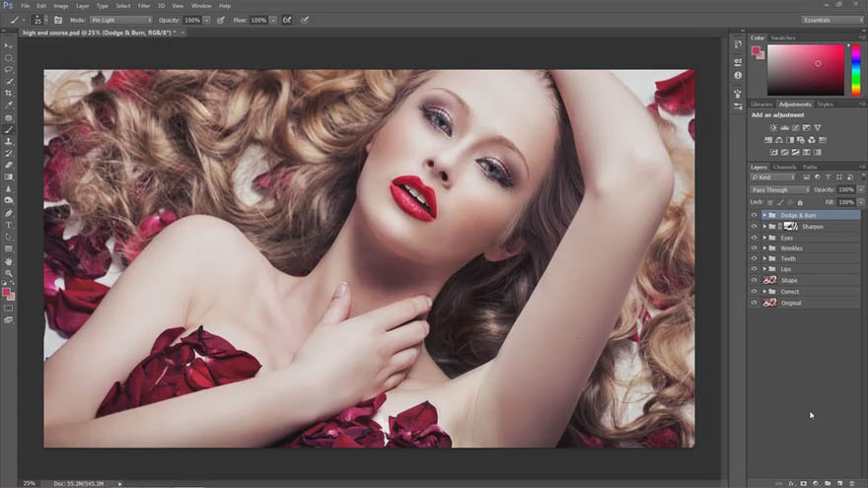868x488 pixels.
Task: Select the Elliptical Marquee tool
Action: point(8,58)
